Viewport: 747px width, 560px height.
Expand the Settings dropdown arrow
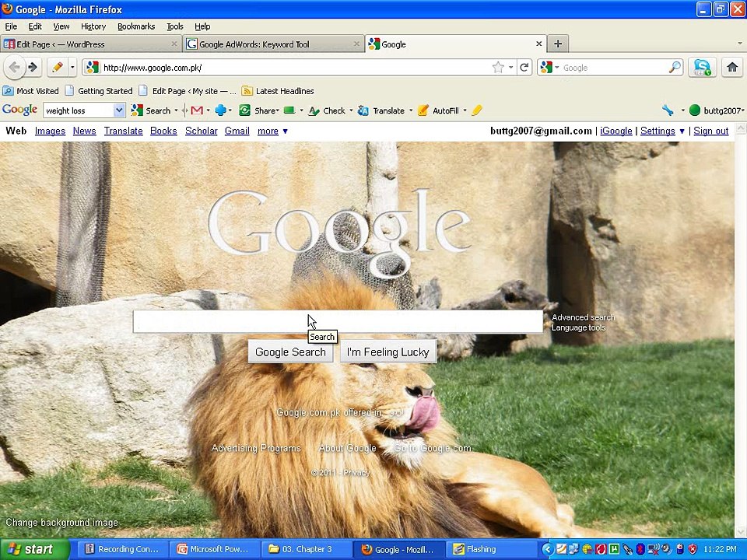point(682,131)
